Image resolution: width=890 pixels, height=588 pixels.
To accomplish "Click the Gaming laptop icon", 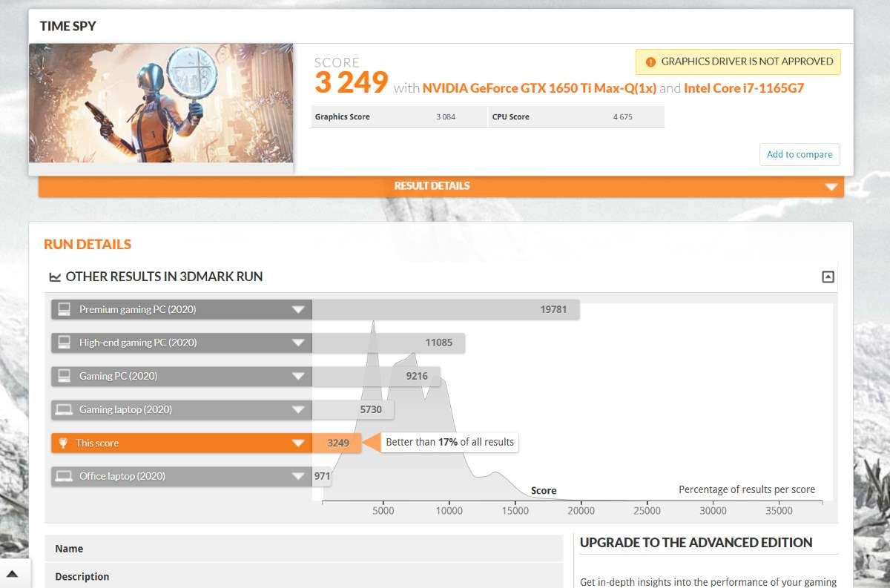I will [65, 409].
